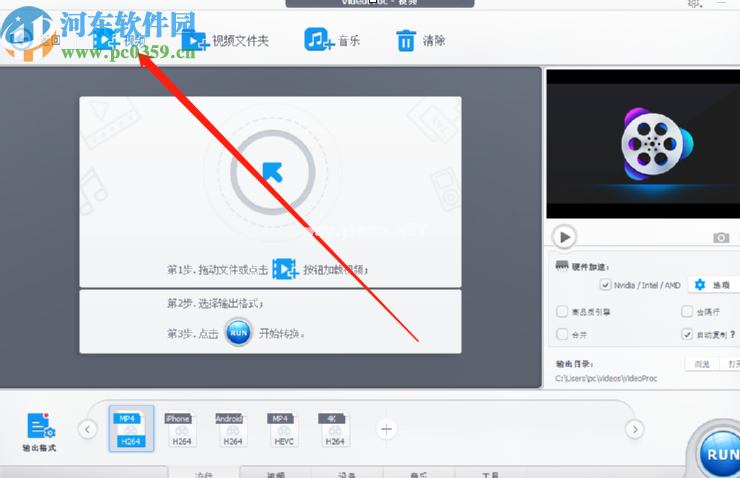Open hardware acceleration options with gear button
Screen dimensions: 740x478
click(700, 285)
